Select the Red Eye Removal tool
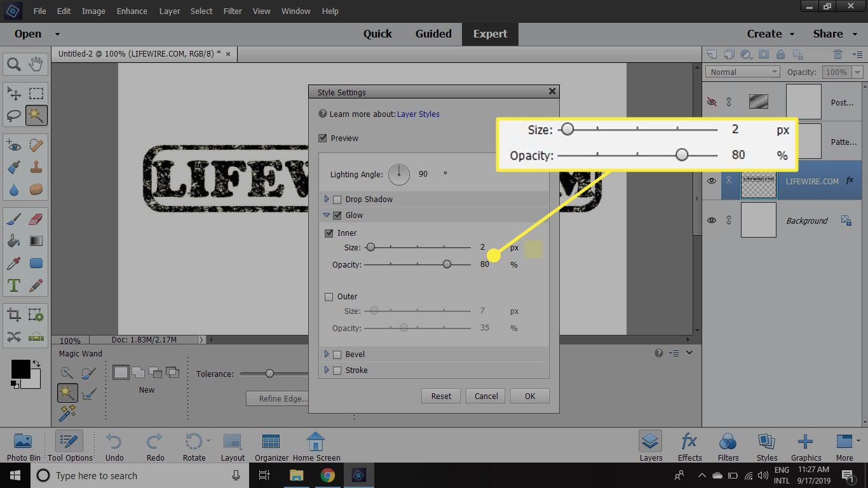Screen dimensions: 868x488 14,146
